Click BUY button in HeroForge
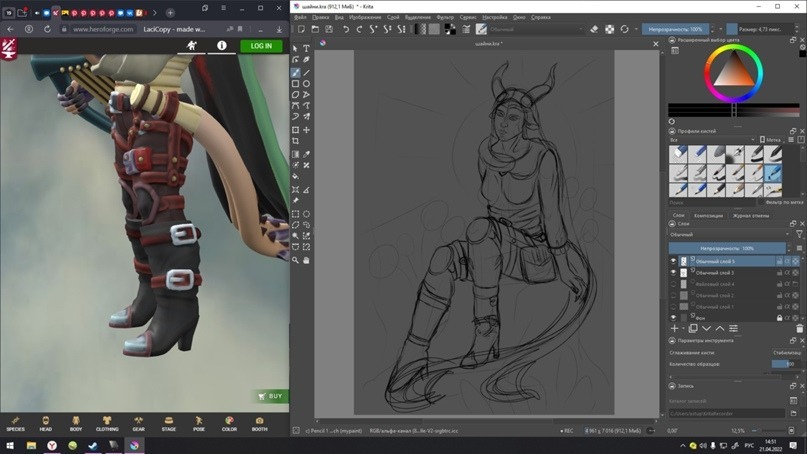Viewport: 807px width, 454px height. pos(270,396)
